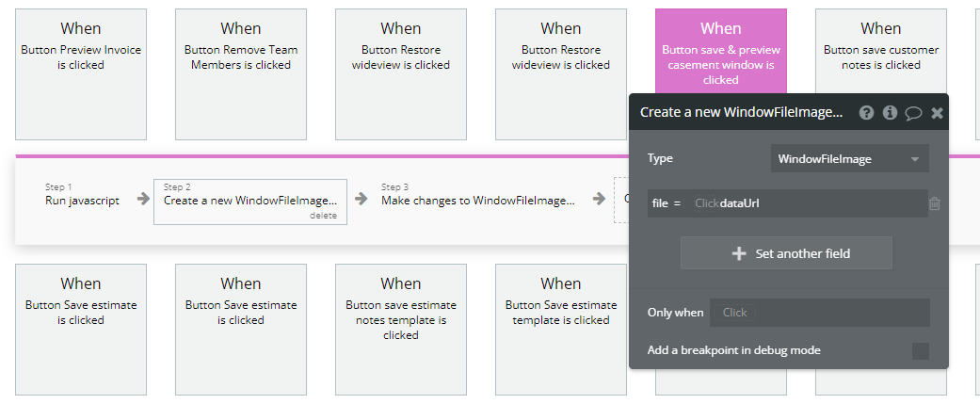The width and height of the screenshot is (980, 404).
Task: Open the Type dropdown showing WindowFileImage
Action: (849, 158)
